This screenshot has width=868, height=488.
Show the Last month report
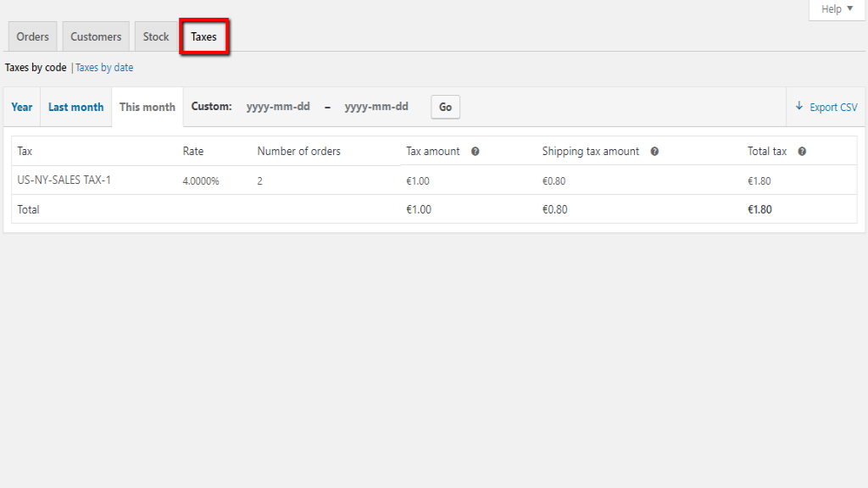(x=75, y=107)
